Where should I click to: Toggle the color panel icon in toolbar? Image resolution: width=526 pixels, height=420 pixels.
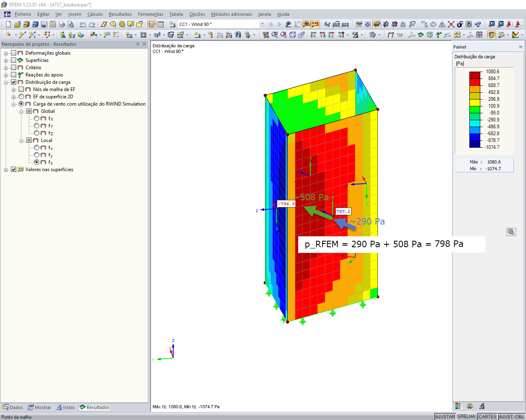pos(492,35)
